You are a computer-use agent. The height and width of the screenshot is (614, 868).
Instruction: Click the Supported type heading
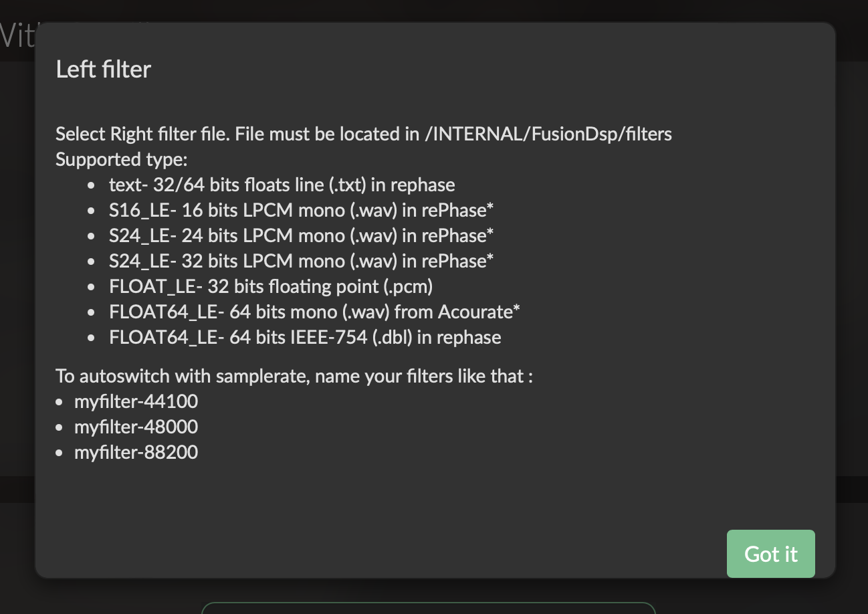(x=122, y=160)
